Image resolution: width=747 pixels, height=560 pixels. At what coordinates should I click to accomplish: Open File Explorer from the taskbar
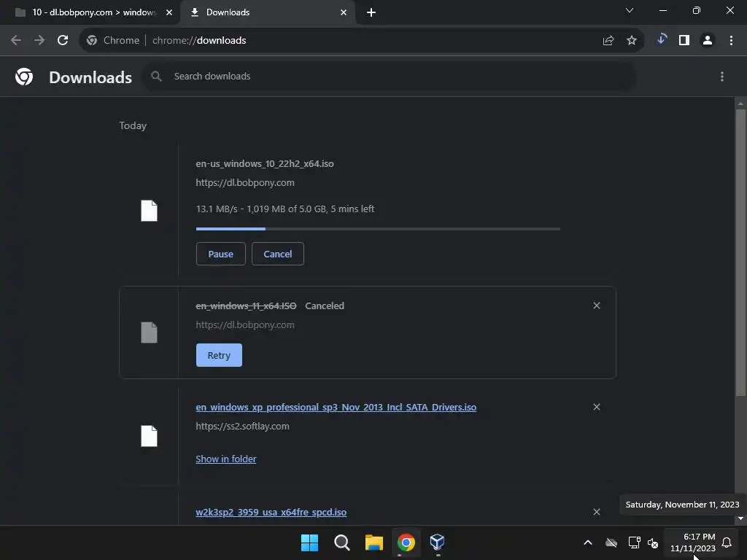374,542
